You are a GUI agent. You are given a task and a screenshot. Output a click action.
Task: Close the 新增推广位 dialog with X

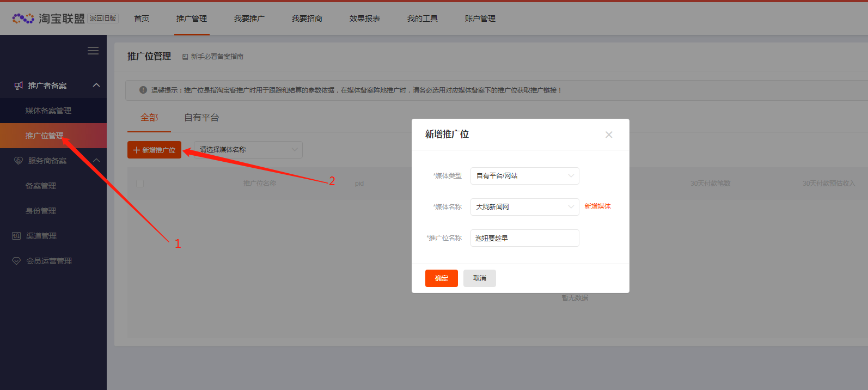609,135
